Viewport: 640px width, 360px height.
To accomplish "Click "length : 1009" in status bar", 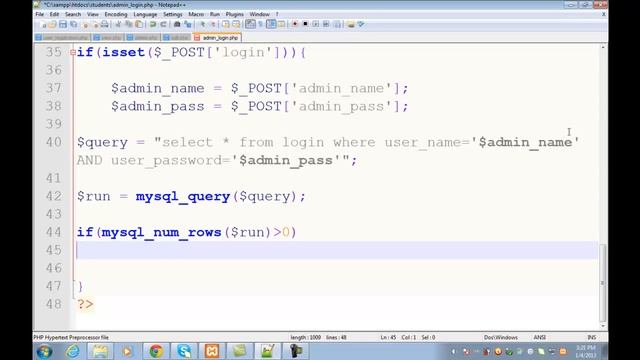I will pyautogui.click(x=306, y=338).
